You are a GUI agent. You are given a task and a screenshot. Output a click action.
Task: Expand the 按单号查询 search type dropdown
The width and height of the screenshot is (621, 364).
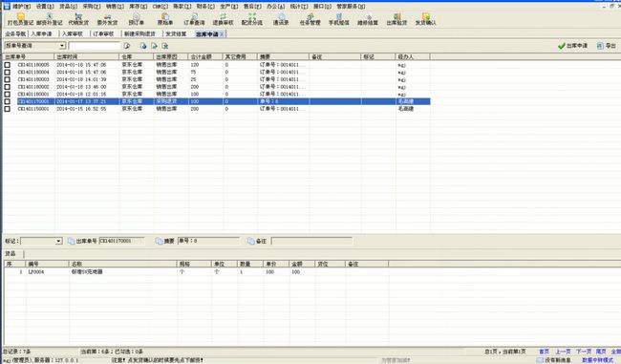click(x=62, y=46)
